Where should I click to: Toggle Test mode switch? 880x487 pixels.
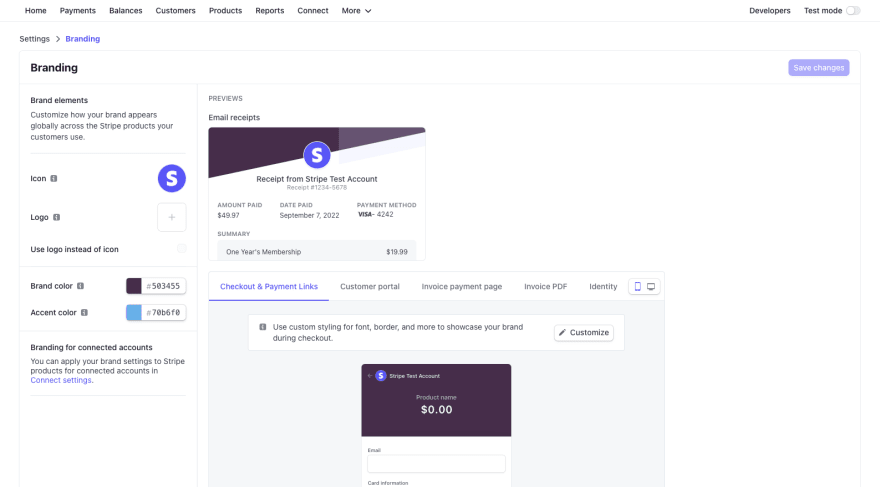pos(853,11)
